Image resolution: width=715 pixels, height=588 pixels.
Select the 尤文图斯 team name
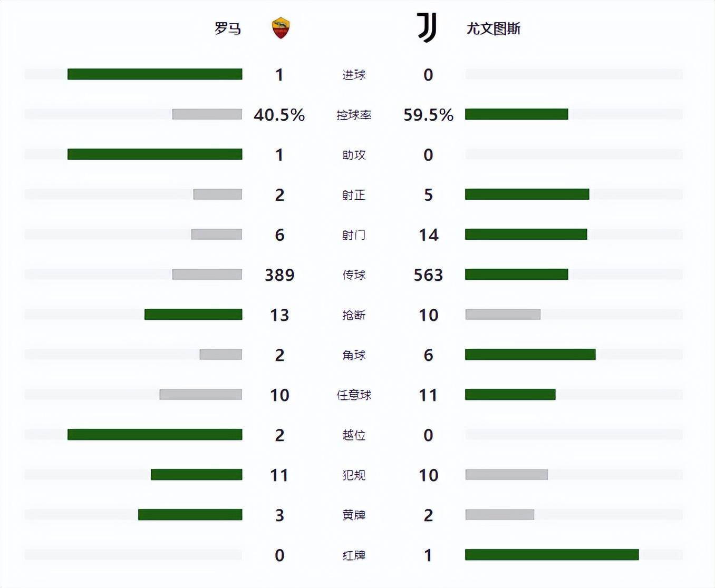pyautogui.click(x=493, y=28)
